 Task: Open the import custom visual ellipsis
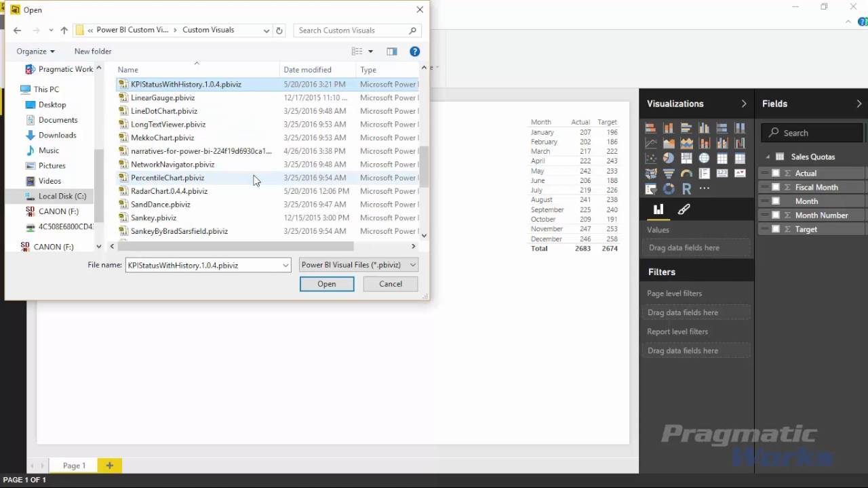point(704,189)
